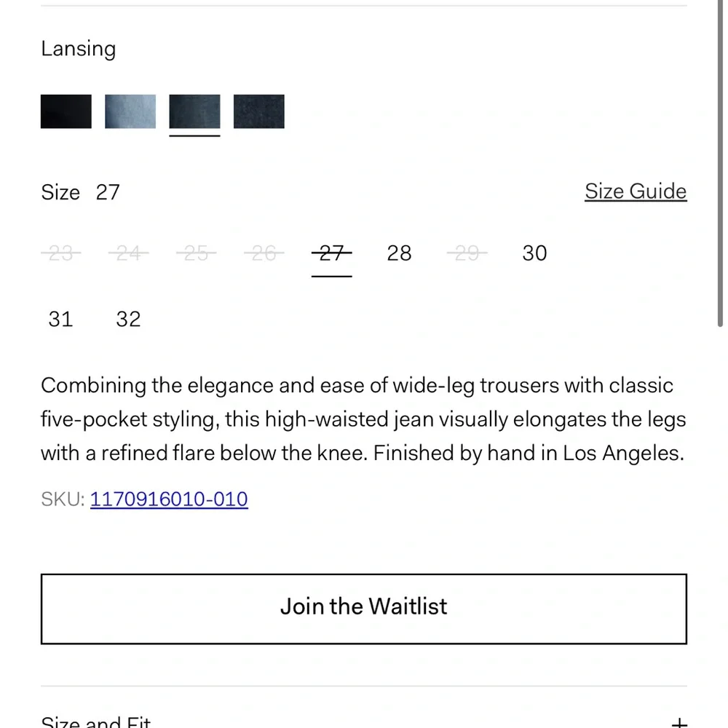The width and height of the screenshot is (728, 728).
Task: Click the Size and Fit section heading
Action: tap(95, 723)
